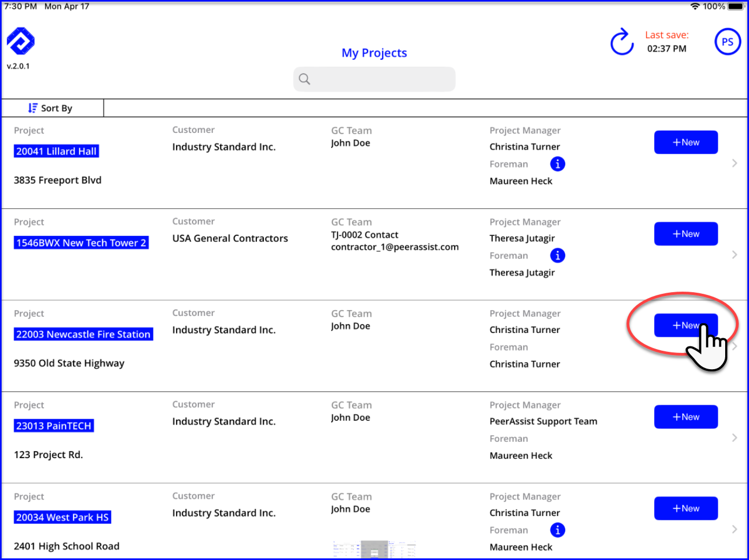Click PeerAssist Support Team manager name
The width and height of the screenshot is (749, 560).
544,421
